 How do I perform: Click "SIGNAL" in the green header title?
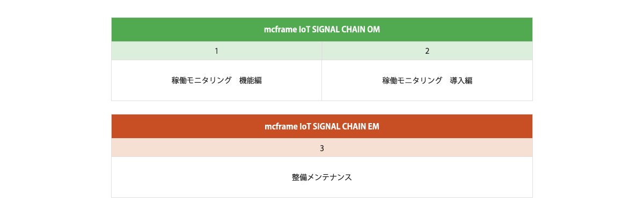[326, 30]
